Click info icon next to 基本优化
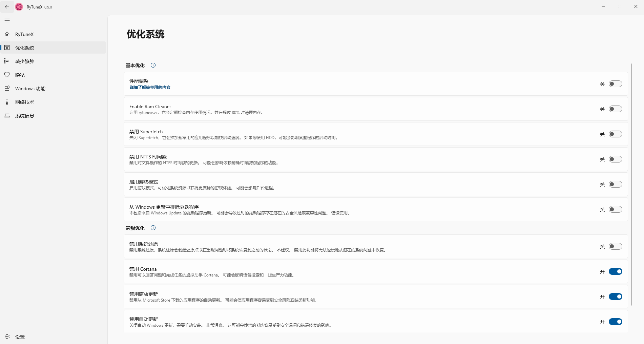The height and width of the screenshot is (344, 644). [x=153, y=65]
